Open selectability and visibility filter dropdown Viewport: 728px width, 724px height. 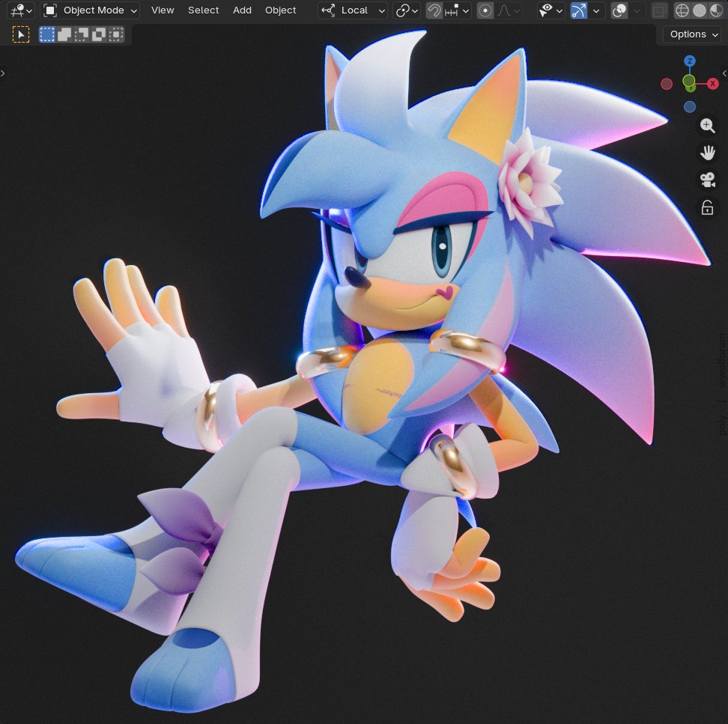pos(550,10)
